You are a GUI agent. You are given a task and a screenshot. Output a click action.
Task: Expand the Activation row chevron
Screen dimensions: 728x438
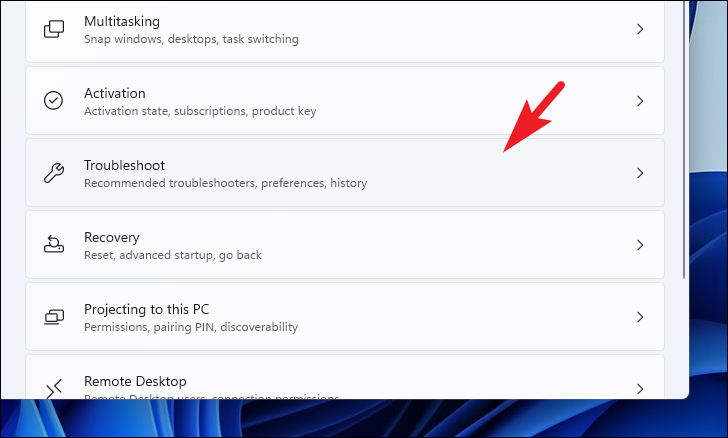(640, 101)
